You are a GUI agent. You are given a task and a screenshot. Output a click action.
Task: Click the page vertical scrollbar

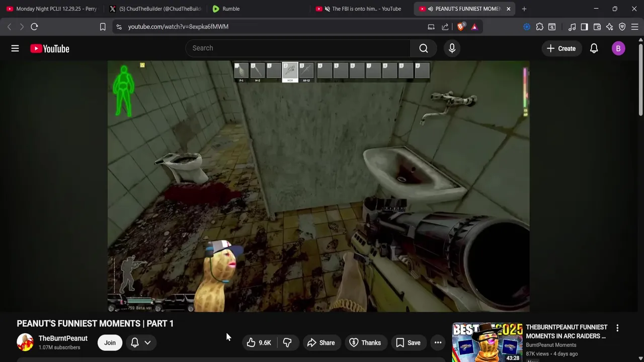click(640, 80)
